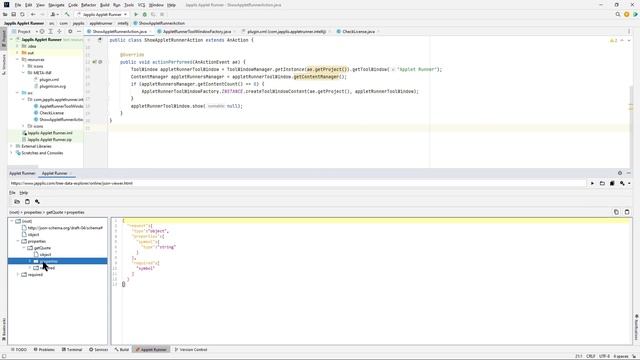The image size is (640, 360).
Task: Select pluginIcon.svg in the project tree
Action: point(53,86)
